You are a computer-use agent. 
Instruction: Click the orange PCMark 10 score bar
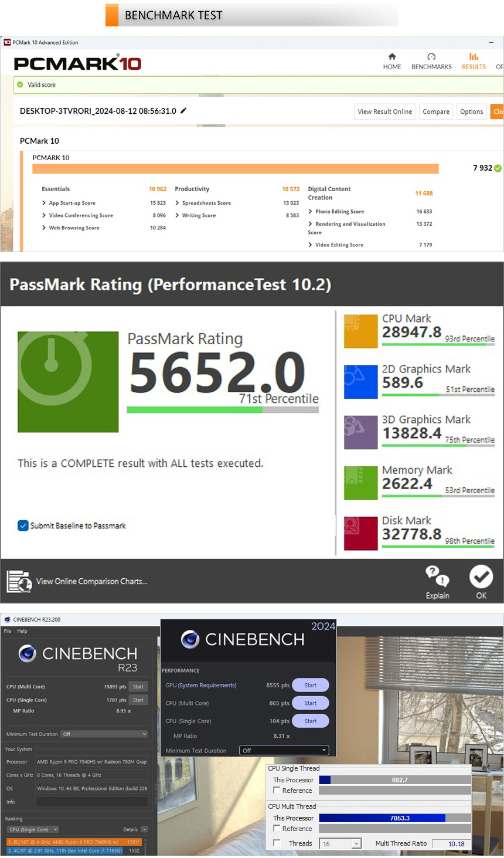click(236, 169)
